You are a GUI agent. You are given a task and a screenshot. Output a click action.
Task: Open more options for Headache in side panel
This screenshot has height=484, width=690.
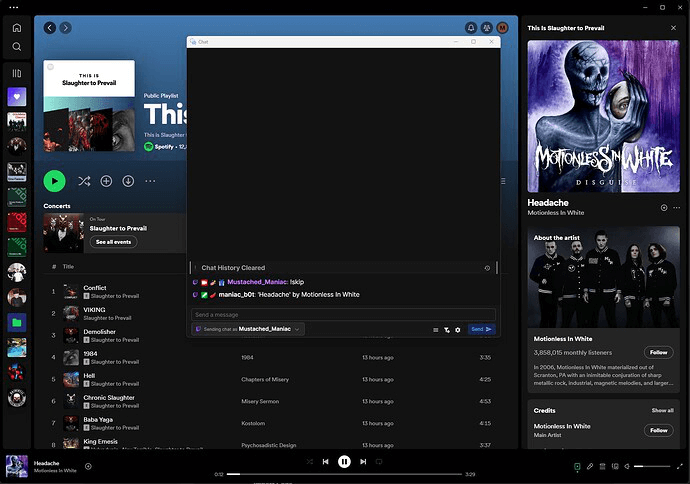point(676,208)
